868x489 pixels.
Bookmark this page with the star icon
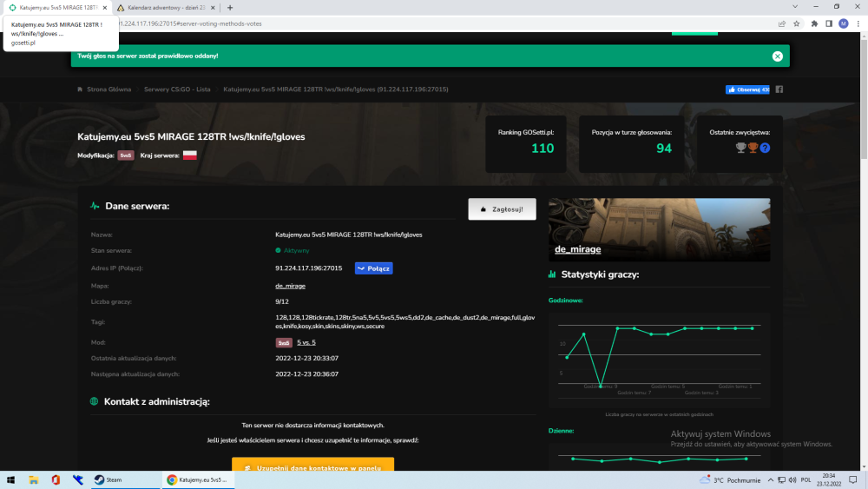(x=797, y=23)
